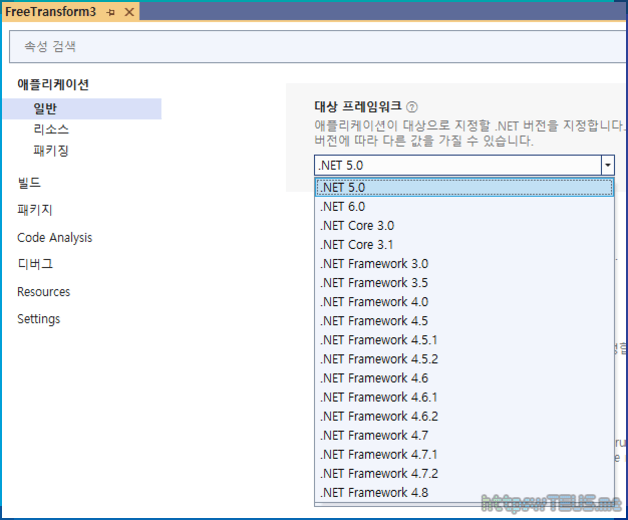This screenshot has height=520, width=628.
Task: Open the Resources category
Action: point(44,292)
